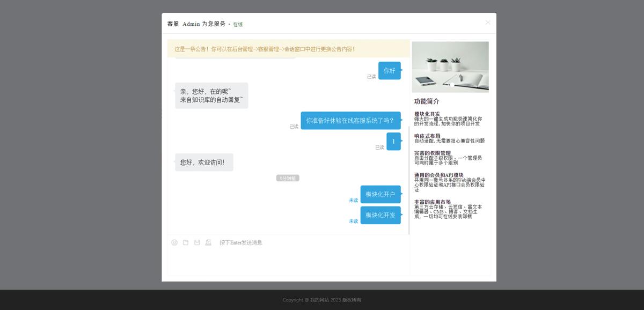Click the 未读 unread marker beside 模块化开户
The image size is (644, 310).
point(353,200)
